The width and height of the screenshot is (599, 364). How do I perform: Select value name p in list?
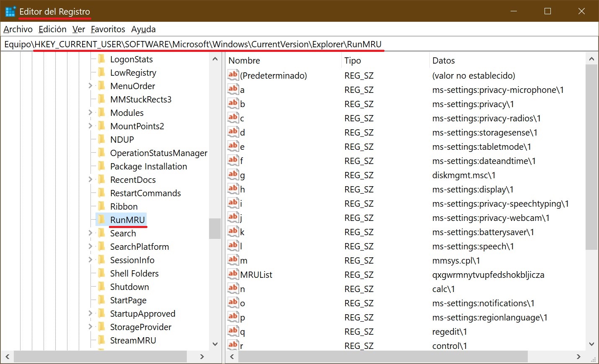coord(243,318)
